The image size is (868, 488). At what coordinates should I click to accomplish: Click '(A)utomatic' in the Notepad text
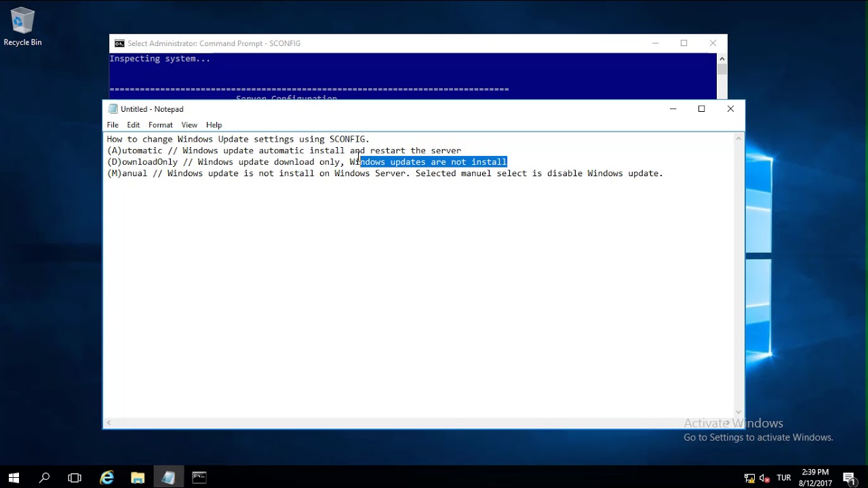click(135, 150)
